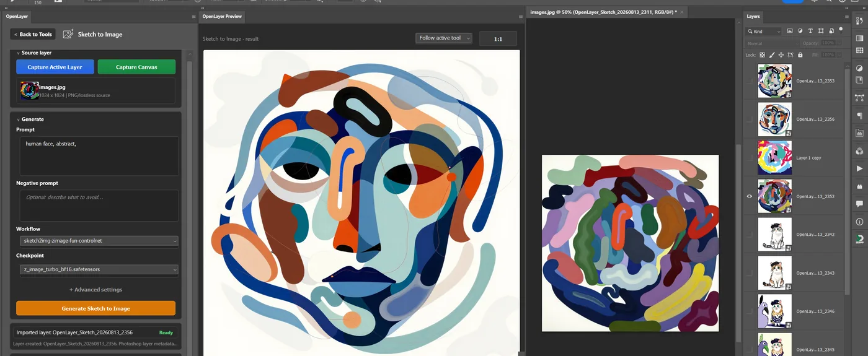Open the Paragraph panel icon
This screenshot has width=868, height=356.
[859, 116]
